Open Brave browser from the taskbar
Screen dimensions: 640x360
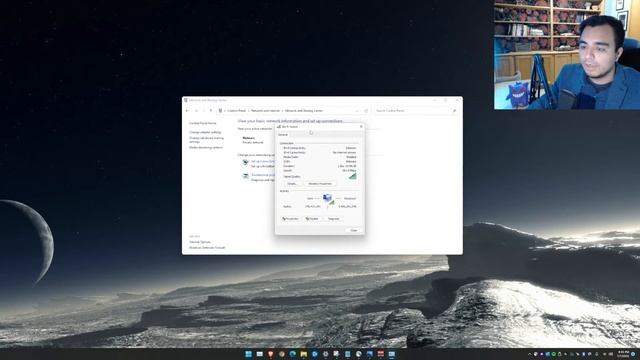[x=270, y=354]
